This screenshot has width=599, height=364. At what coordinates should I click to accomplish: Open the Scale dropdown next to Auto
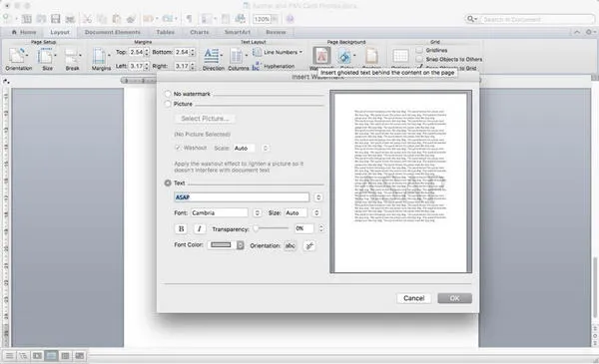pos(266,148)
